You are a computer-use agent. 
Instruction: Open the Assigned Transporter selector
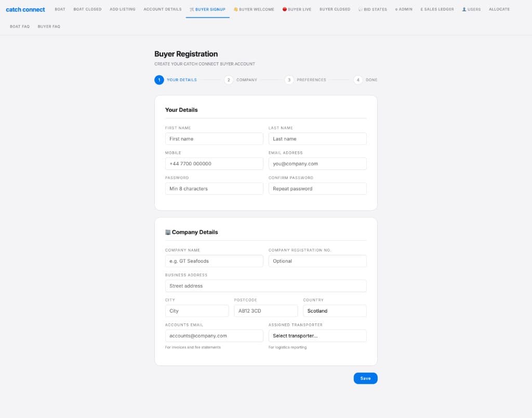tap(317, 335)
